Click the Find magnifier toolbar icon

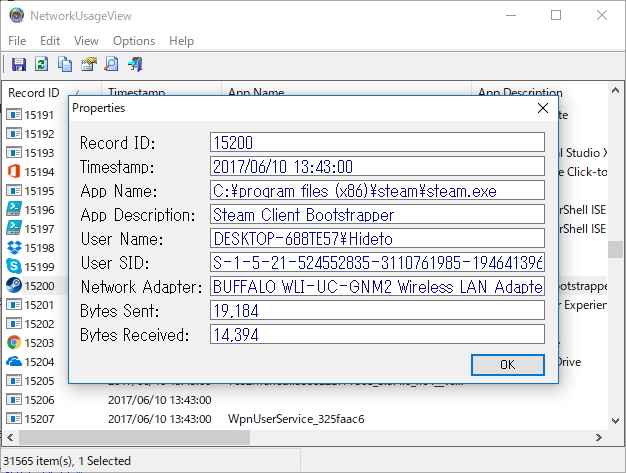pyautogui.click(x=111, y=64)
